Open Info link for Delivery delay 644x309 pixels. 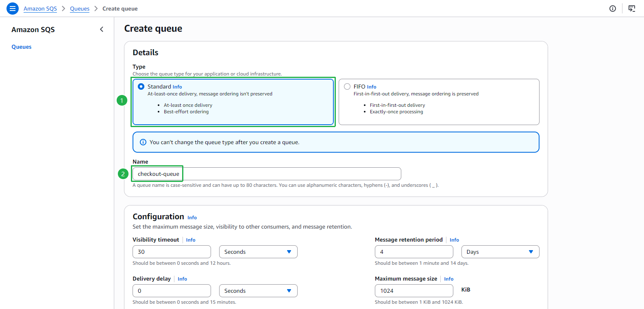[x=183, y=279]
